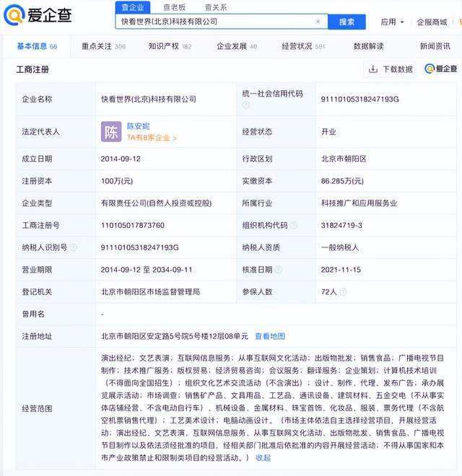Click the 陈 purple avatar icon
Screen dimensions: 462x476
point(111,132)
